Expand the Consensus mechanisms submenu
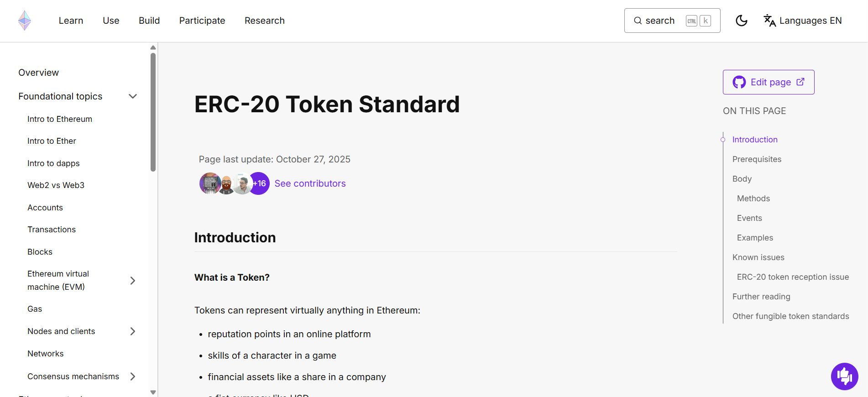The image size is (868, 397). point(133,376)
